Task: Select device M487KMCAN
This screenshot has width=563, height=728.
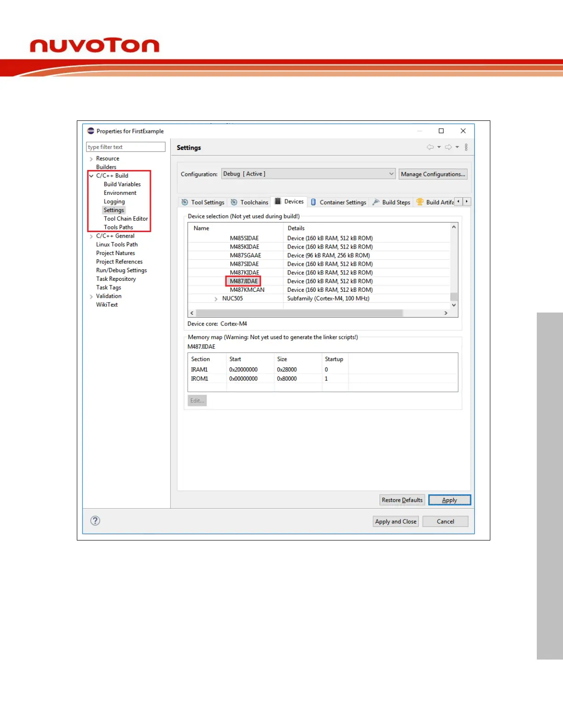Action: 247,290
